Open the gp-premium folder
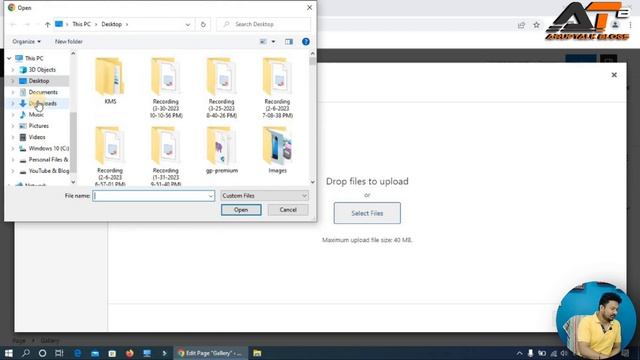 point(222,150)
